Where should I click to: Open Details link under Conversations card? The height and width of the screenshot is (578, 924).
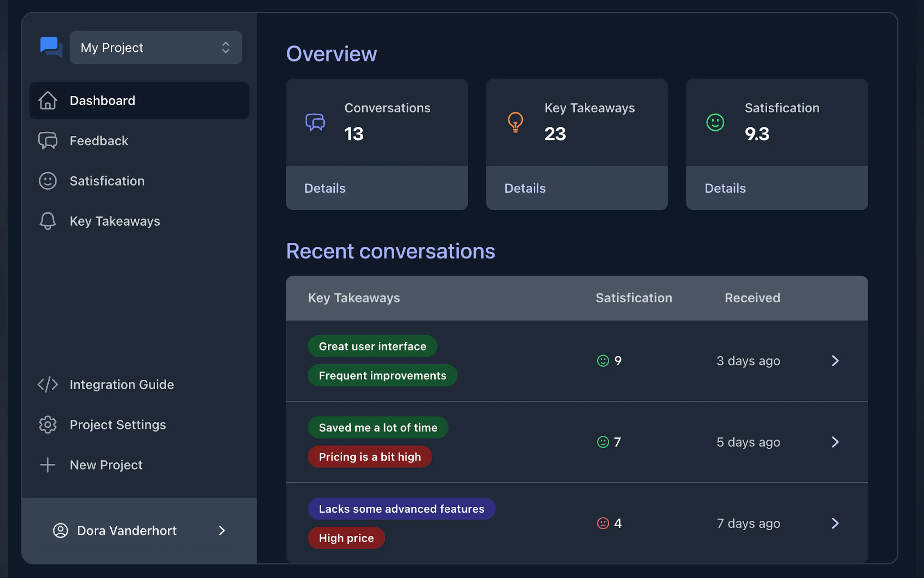pyautogui.click(x=325, y=188)
